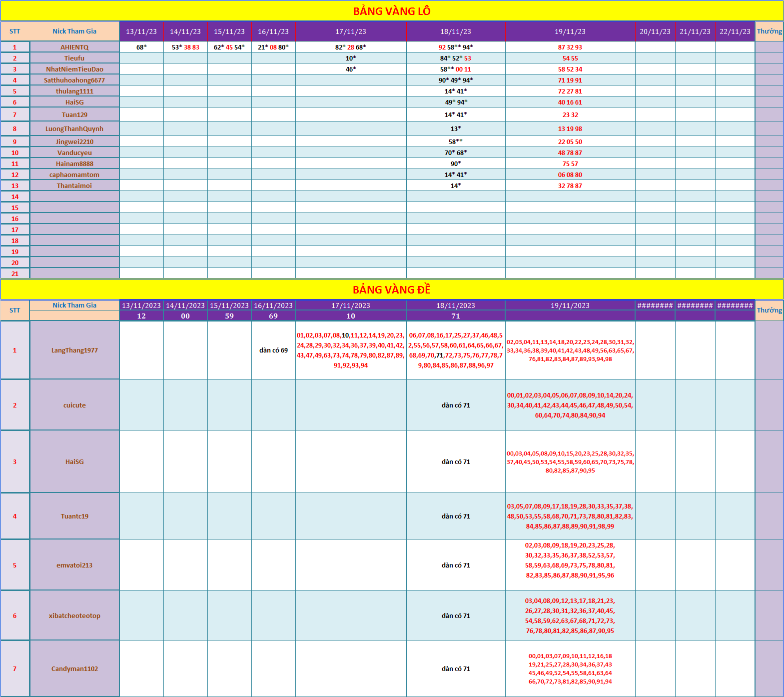Select the Satthuhoahong6677 nickname cell
Screen dimensions: 784x697
point(74,80)
